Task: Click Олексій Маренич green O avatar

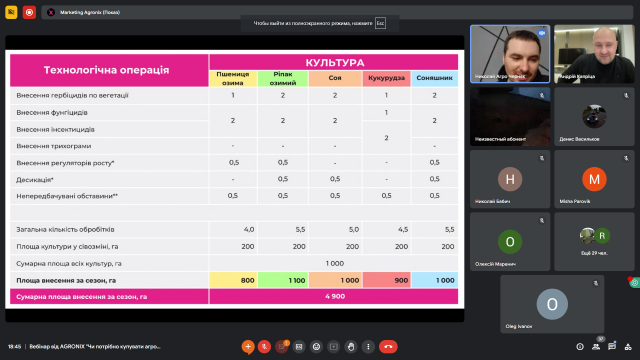Action: [x=510, y=242]
